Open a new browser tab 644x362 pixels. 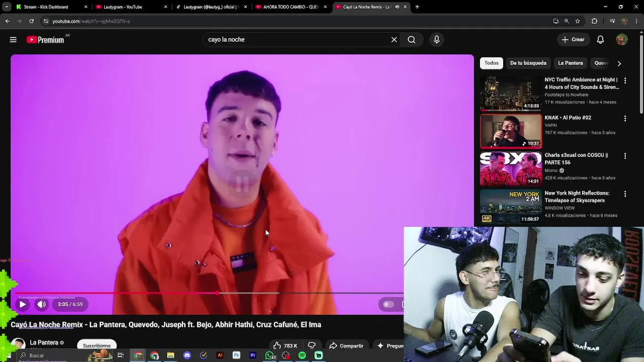pos(417,7)
